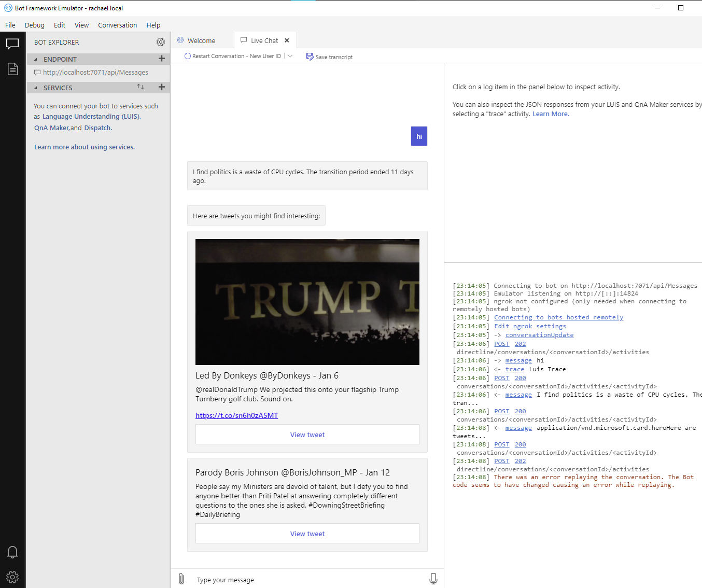Screen dimensions: 702x588
Task: Click View tweet under Parody Boris Johnson card
Action: (307, 534)
